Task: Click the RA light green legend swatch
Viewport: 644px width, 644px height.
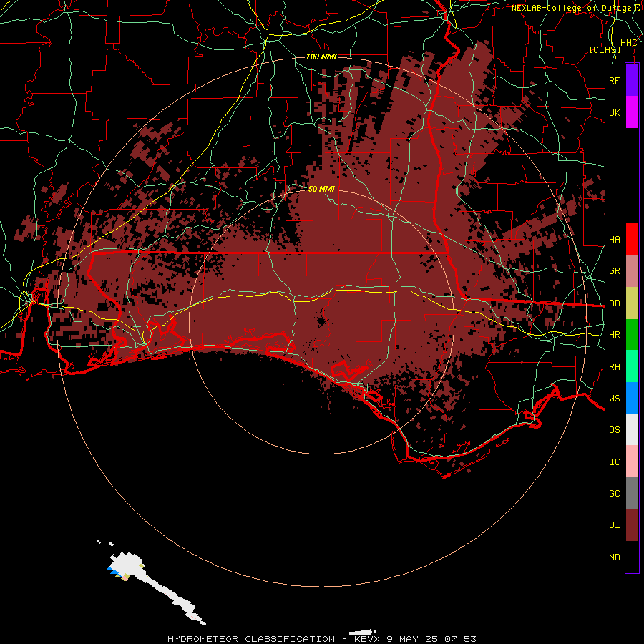Action: (632, 366)
